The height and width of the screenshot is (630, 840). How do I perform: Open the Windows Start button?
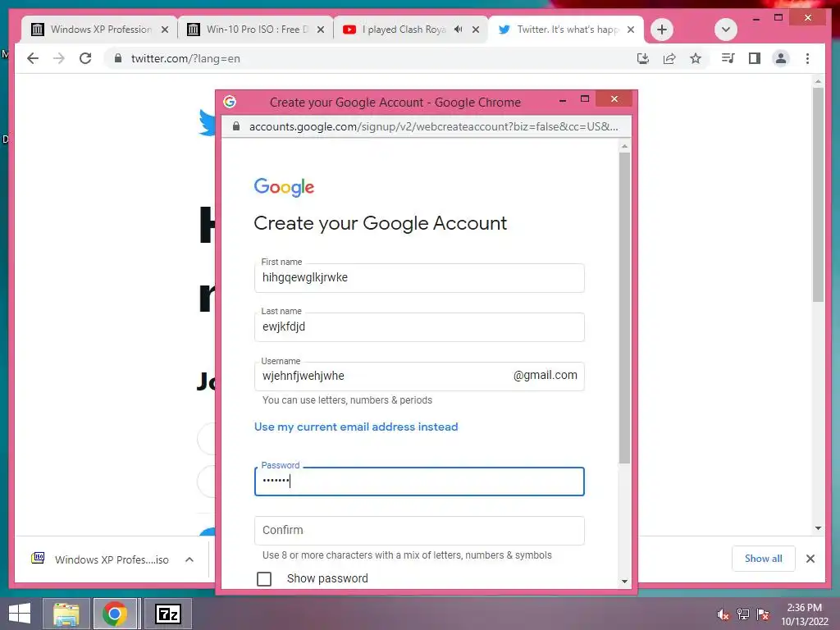point(20,614)
